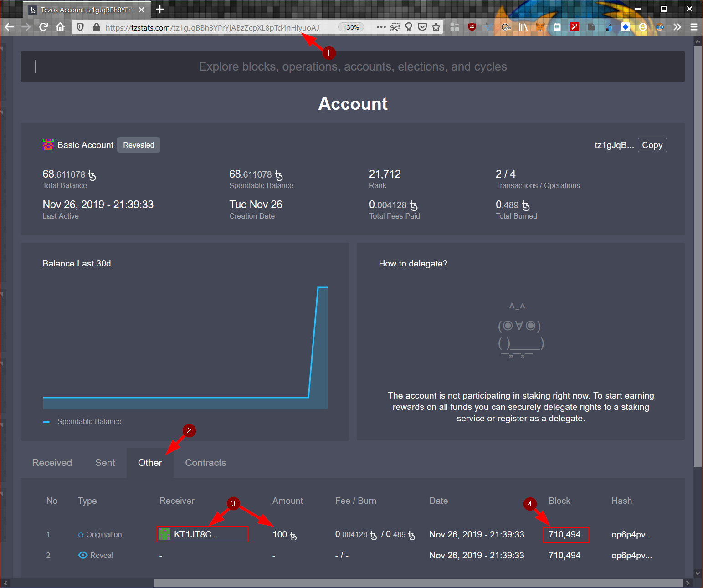Viewport: 703px width, 588px height.
Task: Open the red magic wand extension
Action: click(x=575, y=27)
